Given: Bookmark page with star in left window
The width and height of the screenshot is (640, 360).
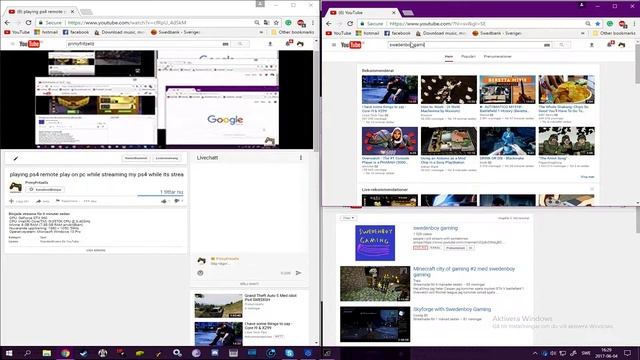Looking at the screenshot, I should (276, 23).
